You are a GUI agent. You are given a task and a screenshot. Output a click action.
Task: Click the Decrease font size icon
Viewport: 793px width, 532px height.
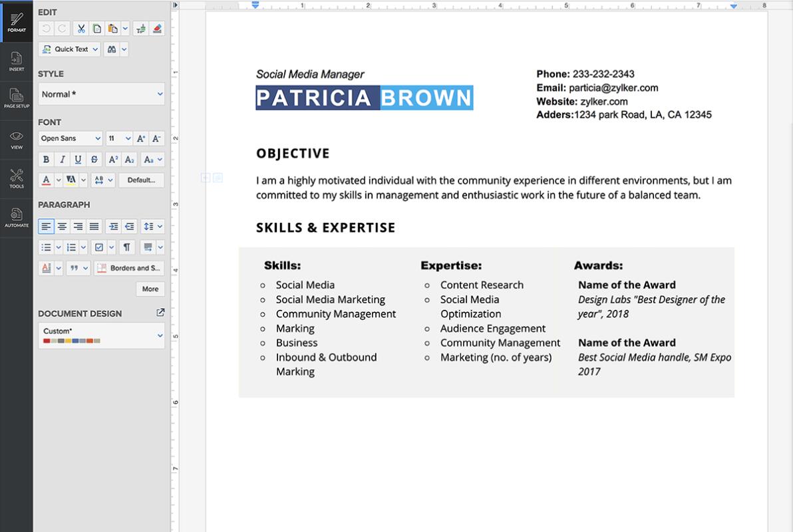(x=157, y=138)
